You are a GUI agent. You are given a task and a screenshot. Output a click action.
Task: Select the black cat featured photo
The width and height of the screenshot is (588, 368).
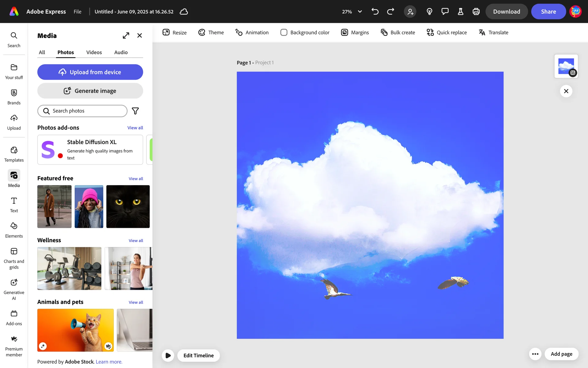coord(128,206)
